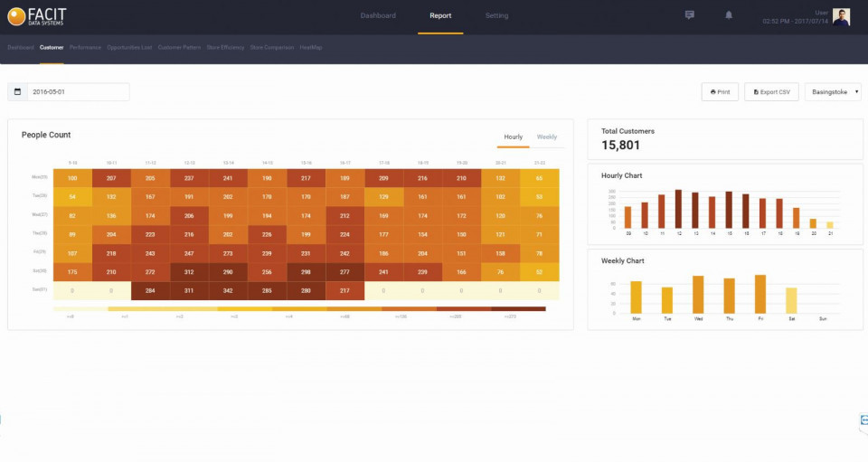
Task: Open the notifications bell
Action: (729, 15)
